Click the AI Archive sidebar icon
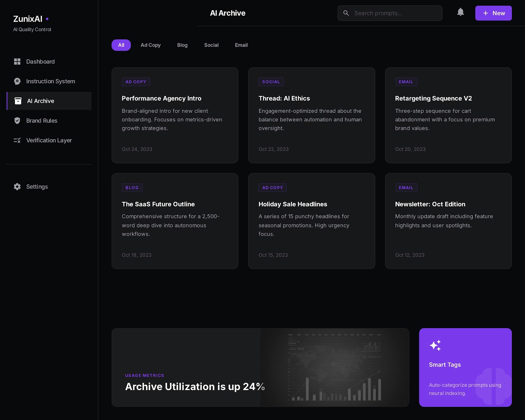 coord(18,101)
